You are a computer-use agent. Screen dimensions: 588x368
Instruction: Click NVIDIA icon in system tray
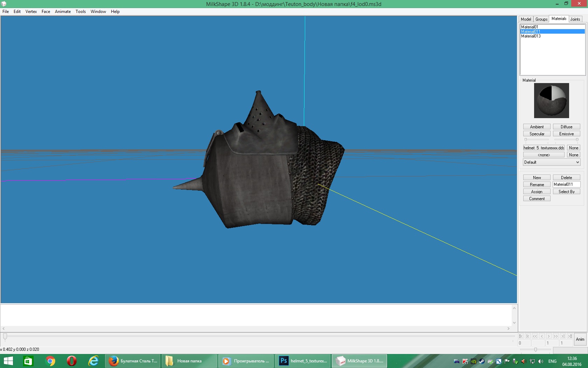[474, 361]
